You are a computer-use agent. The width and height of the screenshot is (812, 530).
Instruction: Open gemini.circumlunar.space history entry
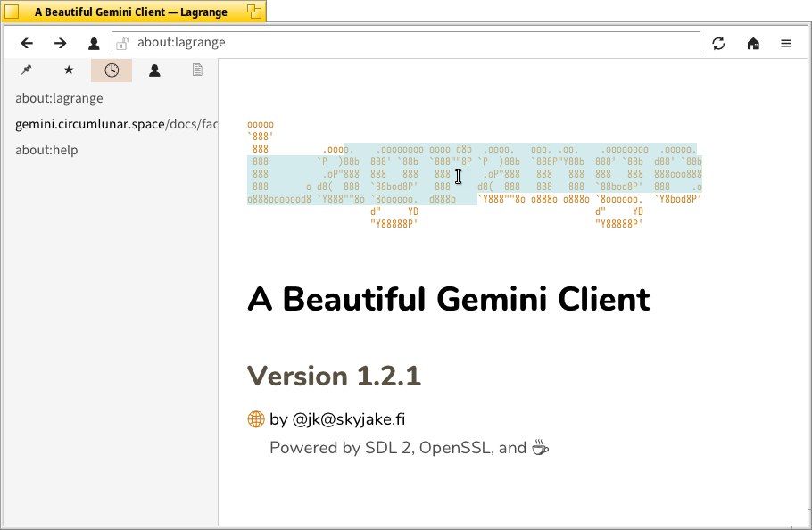tap(112, 124)
